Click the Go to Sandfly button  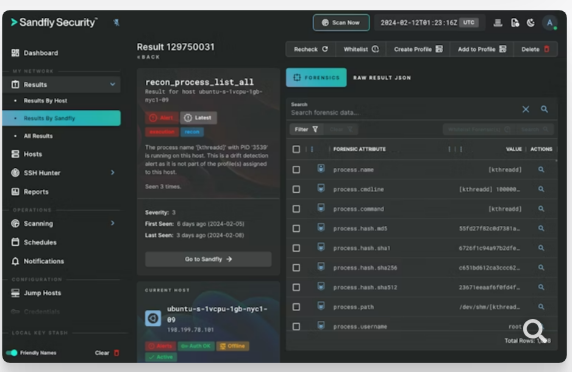[208, 259]
